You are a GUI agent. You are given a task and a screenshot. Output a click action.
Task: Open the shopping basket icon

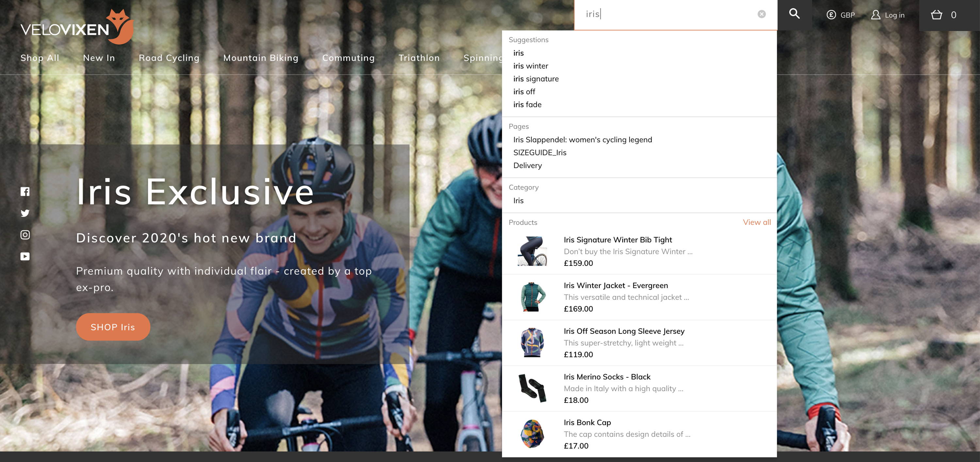tap(936, 15)
